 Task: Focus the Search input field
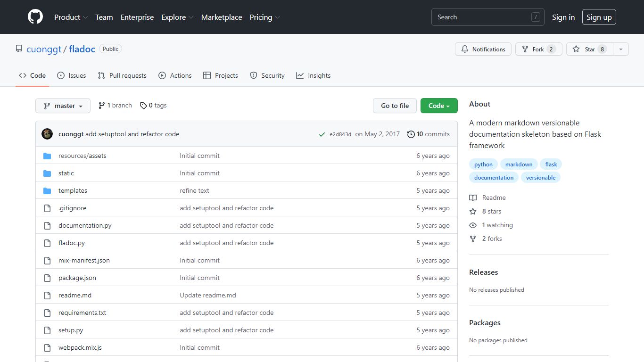point(488,17)
